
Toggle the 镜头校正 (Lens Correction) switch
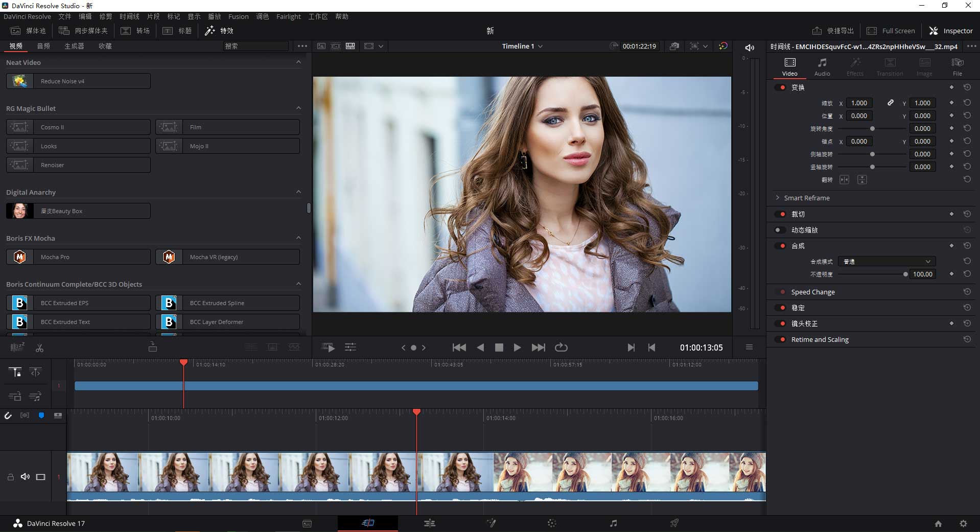click(x=781, y=323)
